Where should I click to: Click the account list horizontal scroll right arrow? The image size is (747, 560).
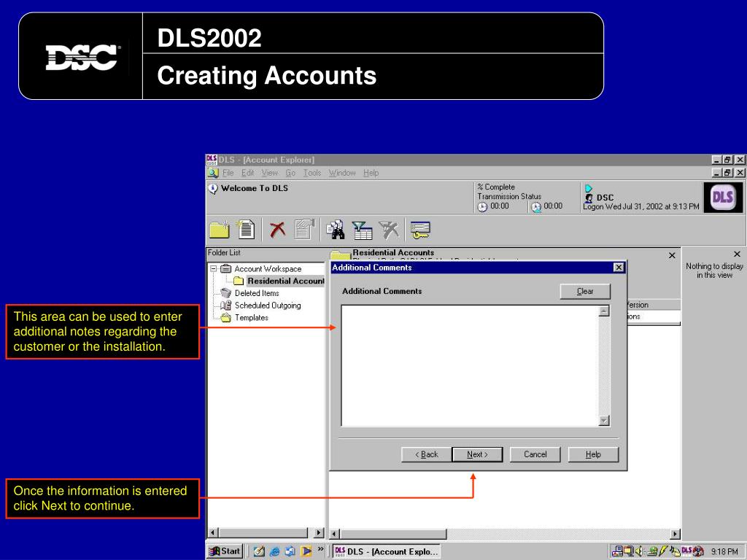point(675,534)
